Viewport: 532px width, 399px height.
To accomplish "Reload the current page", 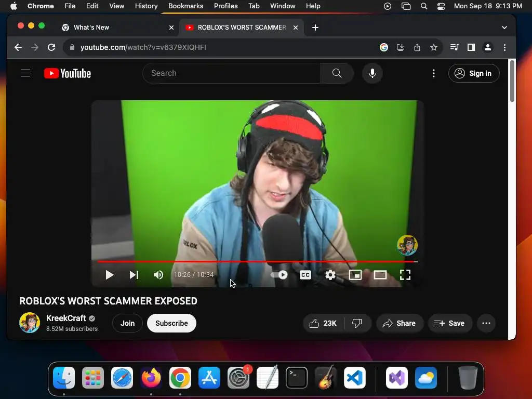I will 51,47.
